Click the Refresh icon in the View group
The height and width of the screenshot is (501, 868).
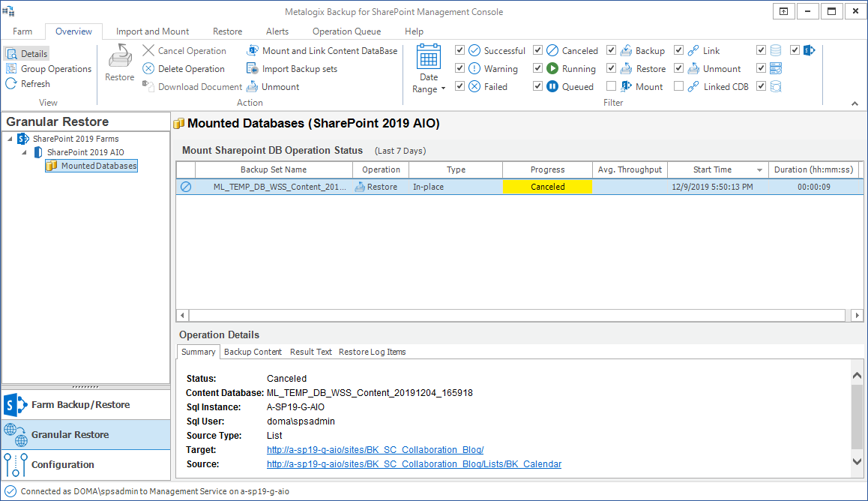click(11, 84)
